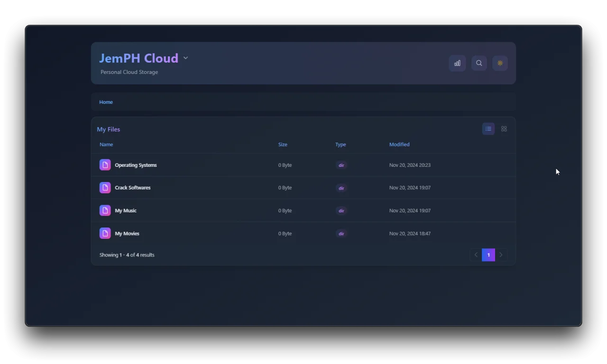Click the Crack Softwares modified date
607x364 pixels.
(410, 188)
